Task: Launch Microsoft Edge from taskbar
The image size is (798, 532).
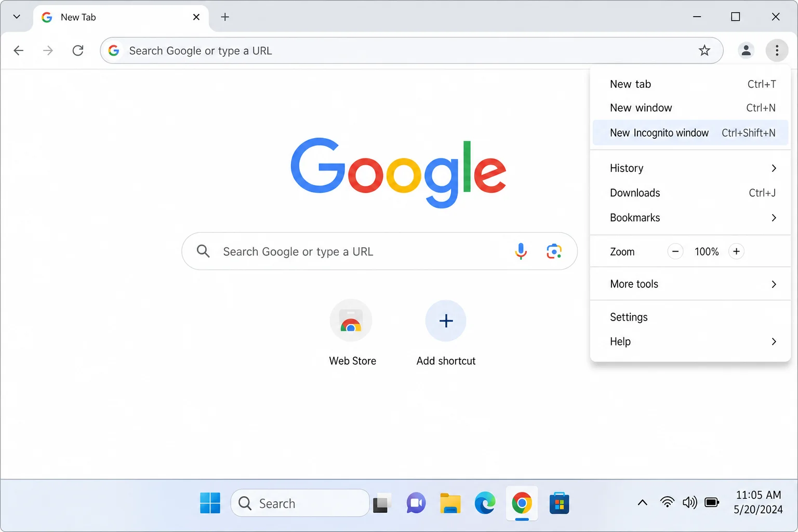Action: tap(485, 503)
